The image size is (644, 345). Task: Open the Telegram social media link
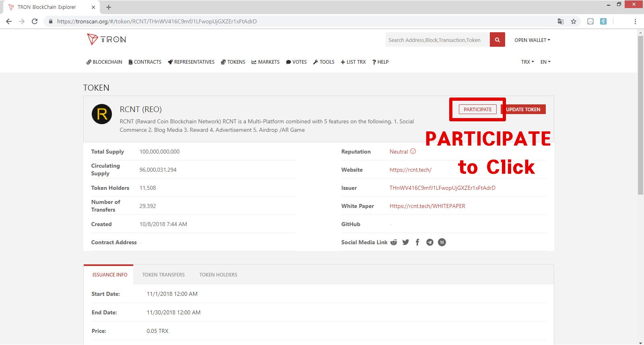click(430, 242)
